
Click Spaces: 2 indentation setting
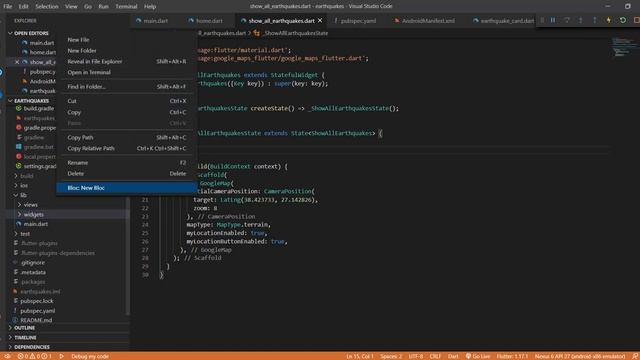tap(391, 356)
